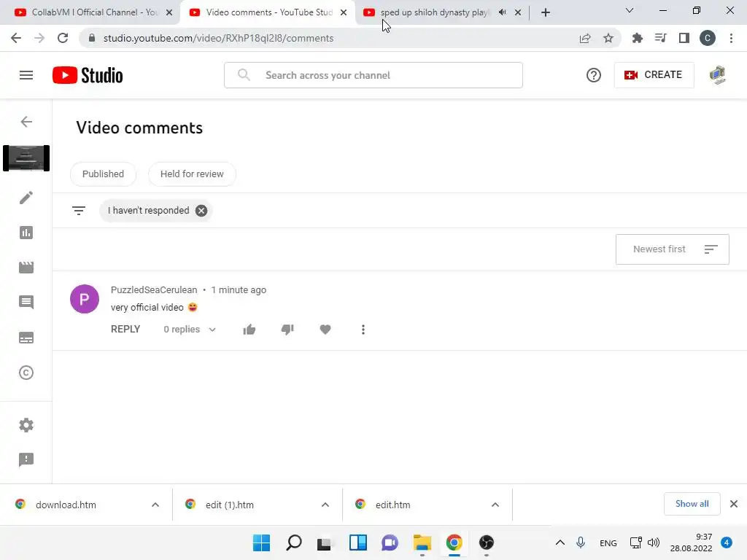
Task: Open the Details pencil icon in sidebar
Action: (x=26, y=198)
